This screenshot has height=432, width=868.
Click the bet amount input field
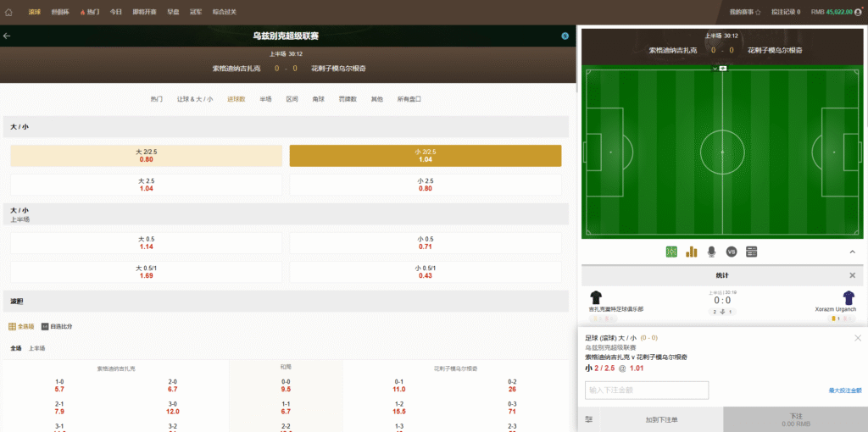pos(646,390)
